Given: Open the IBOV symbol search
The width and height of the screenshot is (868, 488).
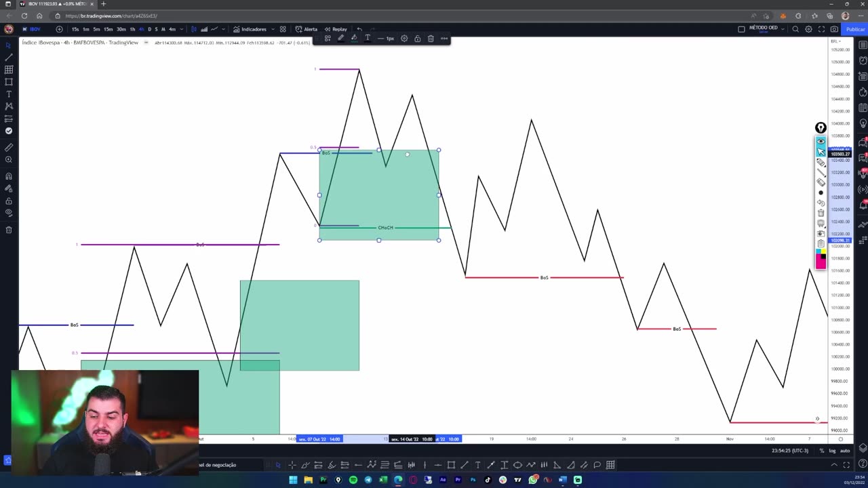Looking at the screenshot, I should [31, 29].
